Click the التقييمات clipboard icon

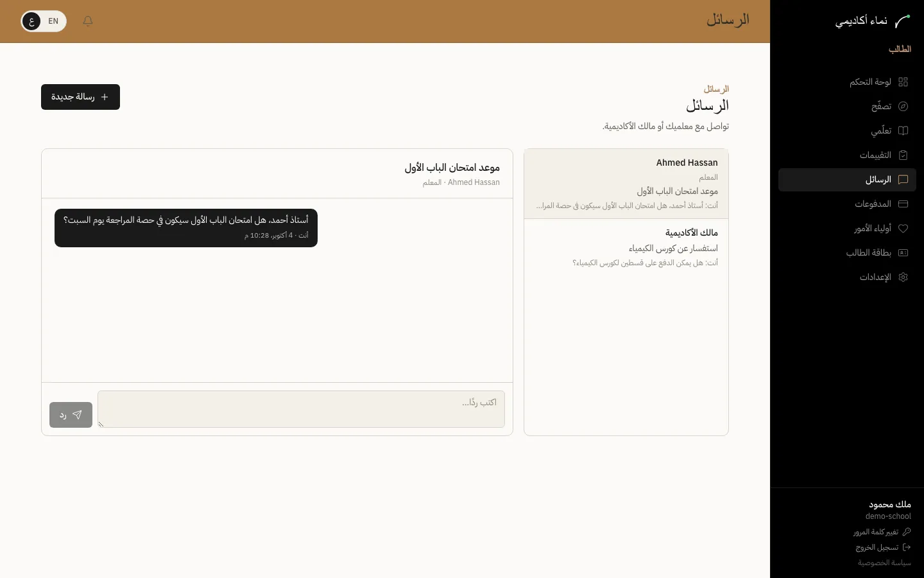(903, 155)
